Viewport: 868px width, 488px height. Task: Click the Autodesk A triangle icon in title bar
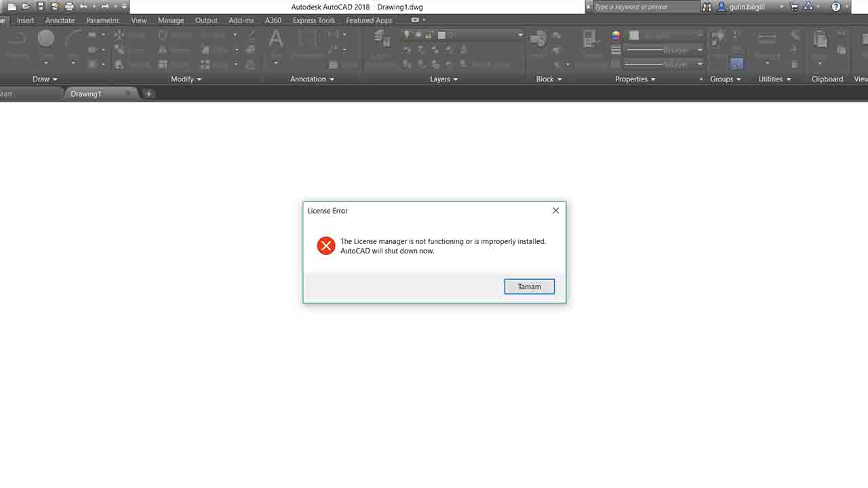coord(808,7)
